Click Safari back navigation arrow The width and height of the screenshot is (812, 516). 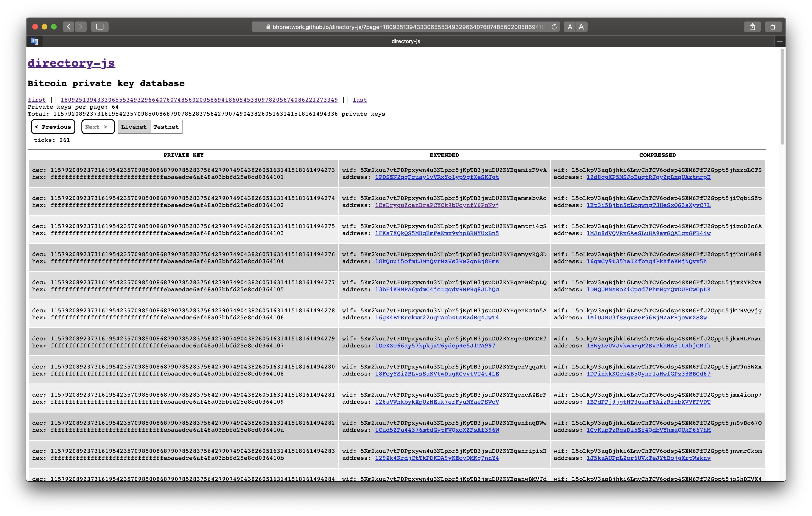click(x=69, y=27)
